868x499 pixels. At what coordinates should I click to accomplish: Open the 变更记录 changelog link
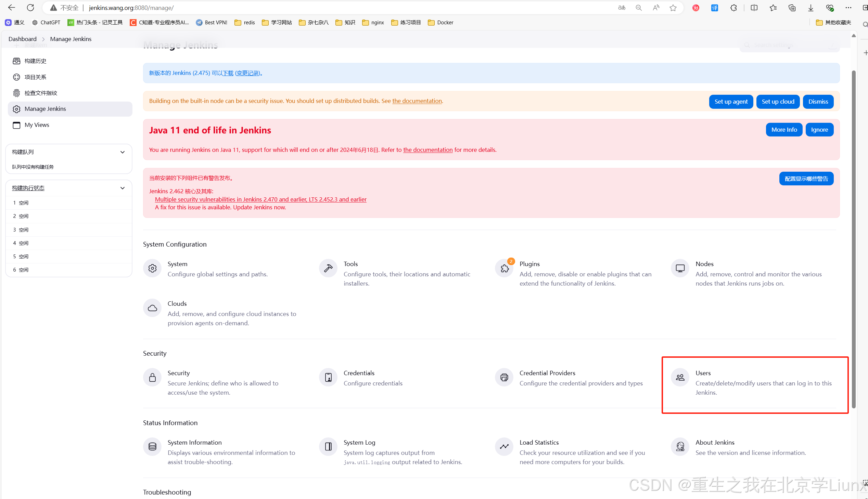pos(247,73)
